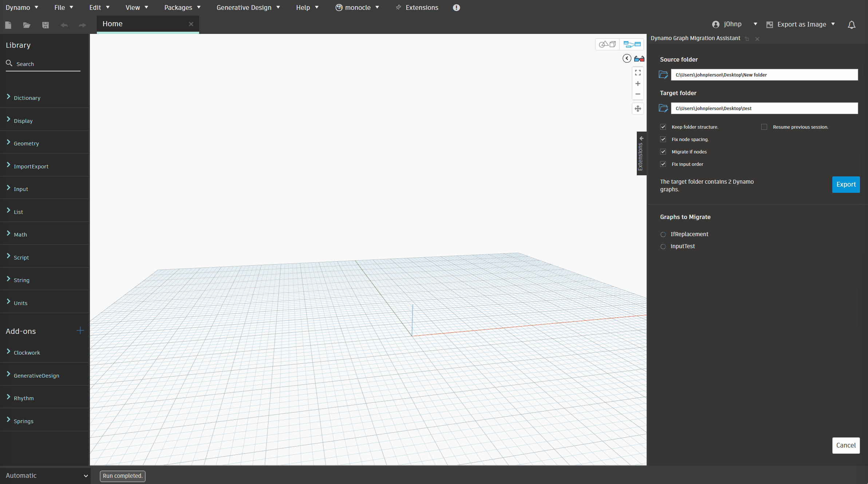Click the library Search field
This screenshot has height=484, width=868.
coord(46,64)
